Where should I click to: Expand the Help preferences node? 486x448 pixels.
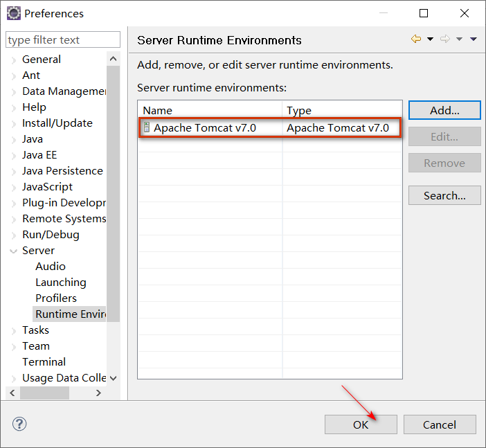13,107
